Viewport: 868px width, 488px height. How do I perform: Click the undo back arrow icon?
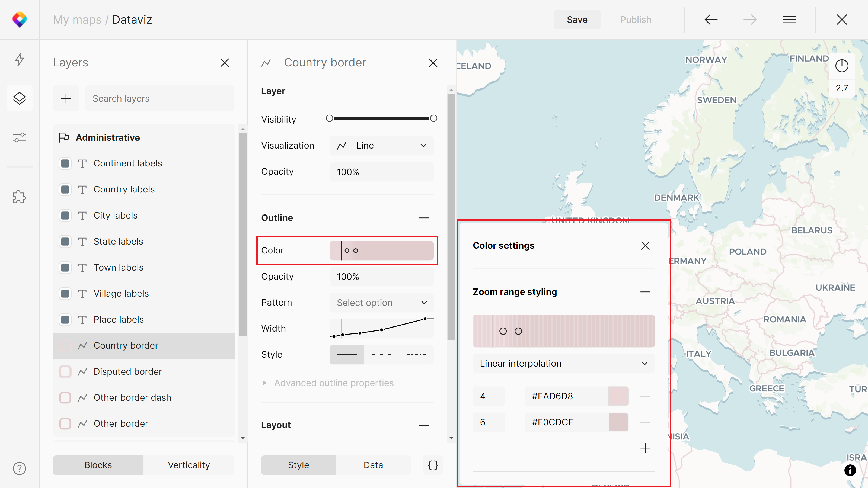711,20
